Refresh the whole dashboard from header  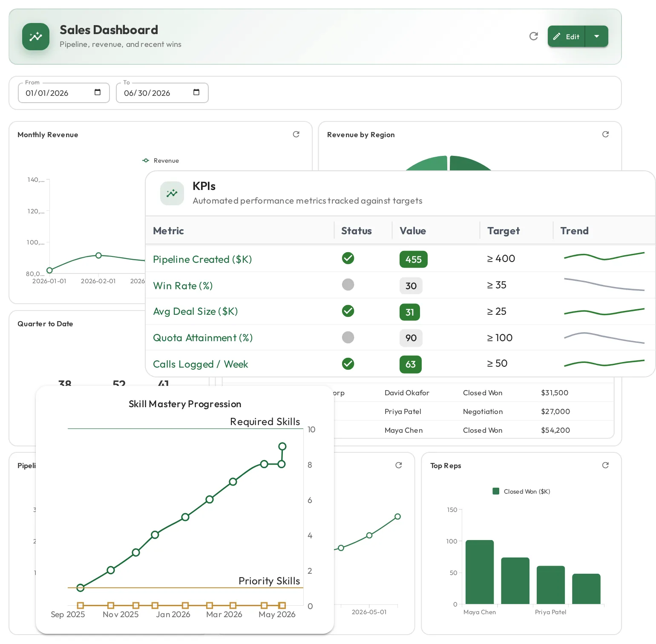pos(533,36)
